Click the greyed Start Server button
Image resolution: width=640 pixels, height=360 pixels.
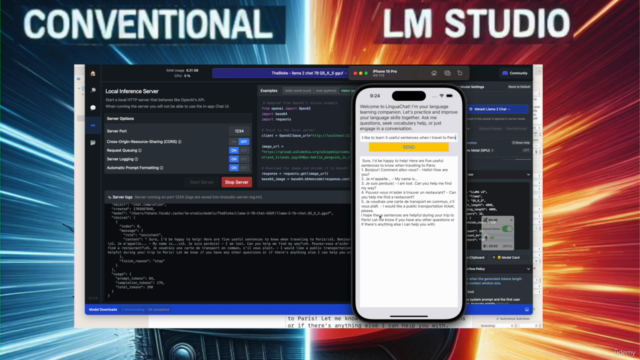coord(202,182)
